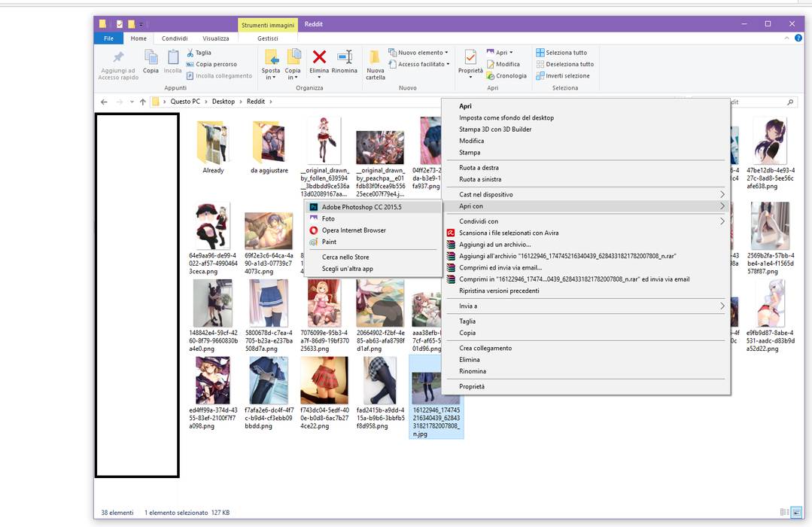Open the File tab
This screenshot has height=527, width=812.
click(x=109, y=38)
